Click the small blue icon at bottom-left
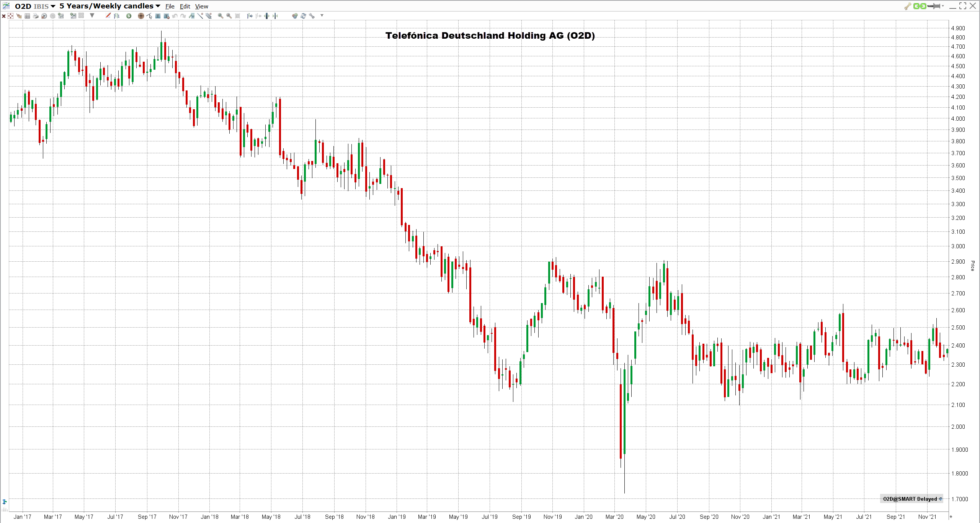Screen dimensions: 980x523 [x=5, y=502]
